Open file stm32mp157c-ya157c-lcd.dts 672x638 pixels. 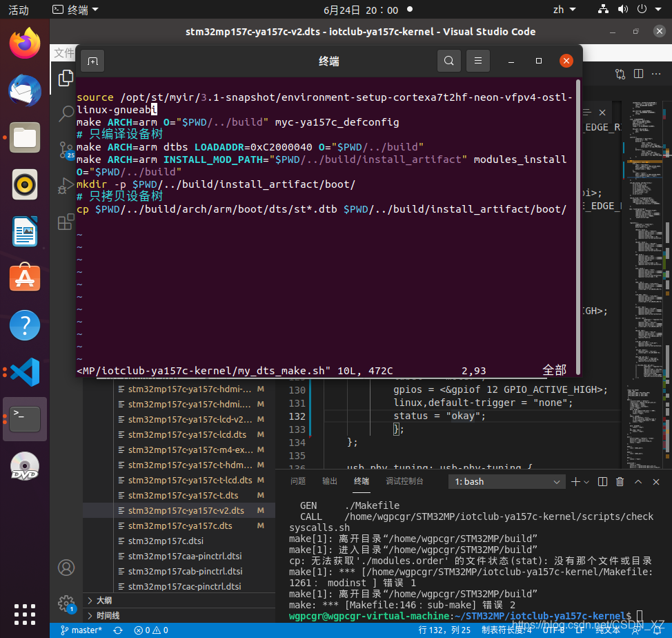click(187, 434)
